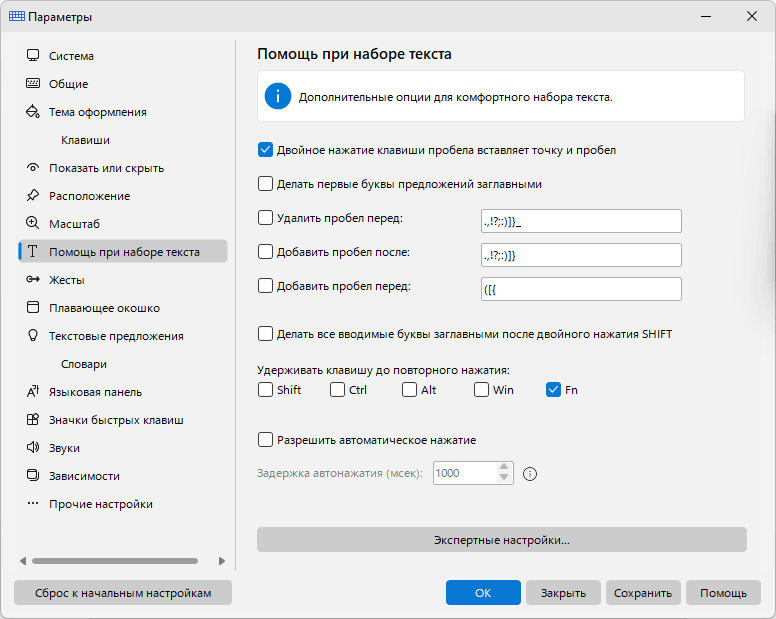Open Словари under Текстовые предложения
776x619 pixels.
point(84,364)
